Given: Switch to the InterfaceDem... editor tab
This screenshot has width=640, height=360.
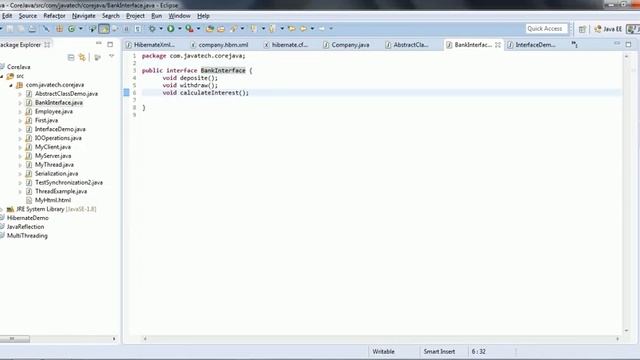Looking at the screenshot, I should point(531,45).
